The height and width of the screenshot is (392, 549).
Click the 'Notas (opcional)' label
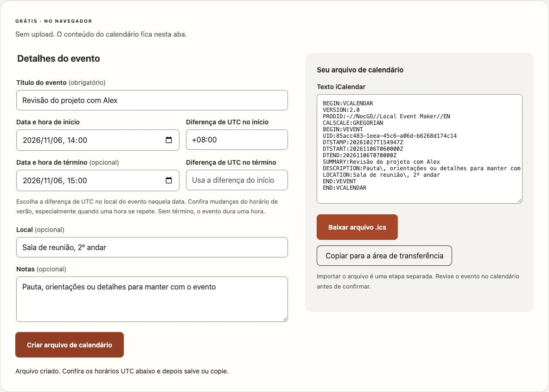coord(41,269)
